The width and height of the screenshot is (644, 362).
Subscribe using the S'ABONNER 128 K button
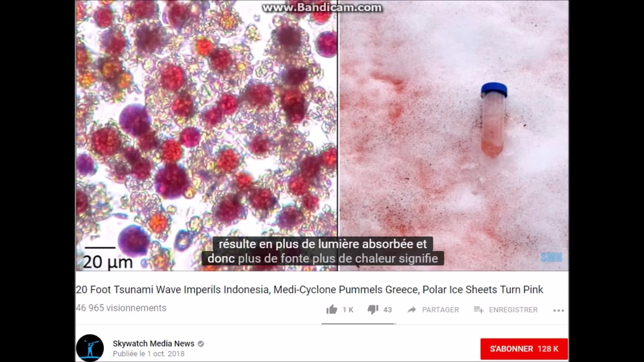(524, 349)
